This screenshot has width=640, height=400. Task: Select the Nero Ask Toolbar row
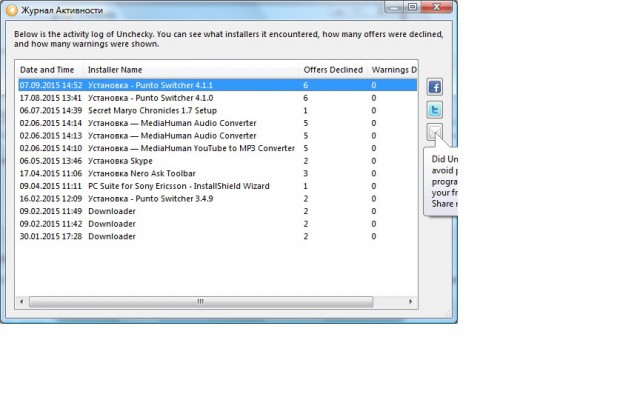pyautogui.click(x=218, y=173)
